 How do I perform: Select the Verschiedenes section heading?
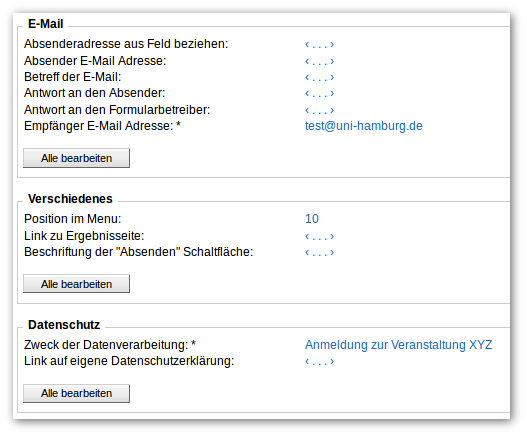click(70, 199)
